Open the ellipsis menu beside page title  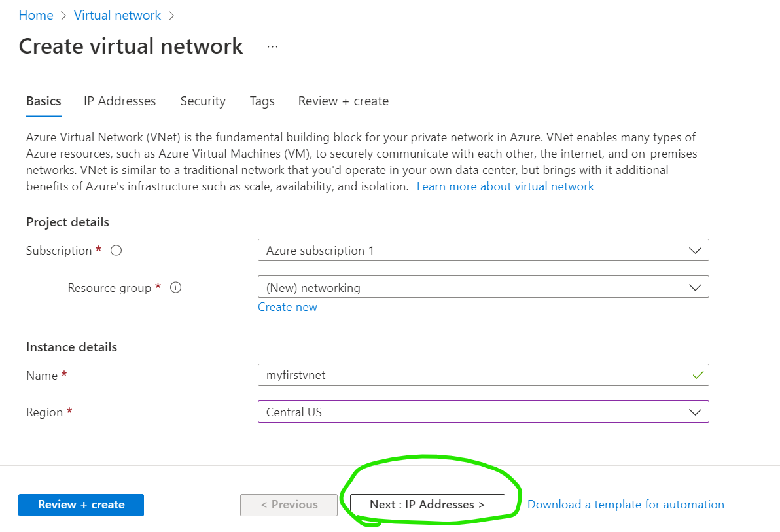pyautogui.click(x=272, y=46)
